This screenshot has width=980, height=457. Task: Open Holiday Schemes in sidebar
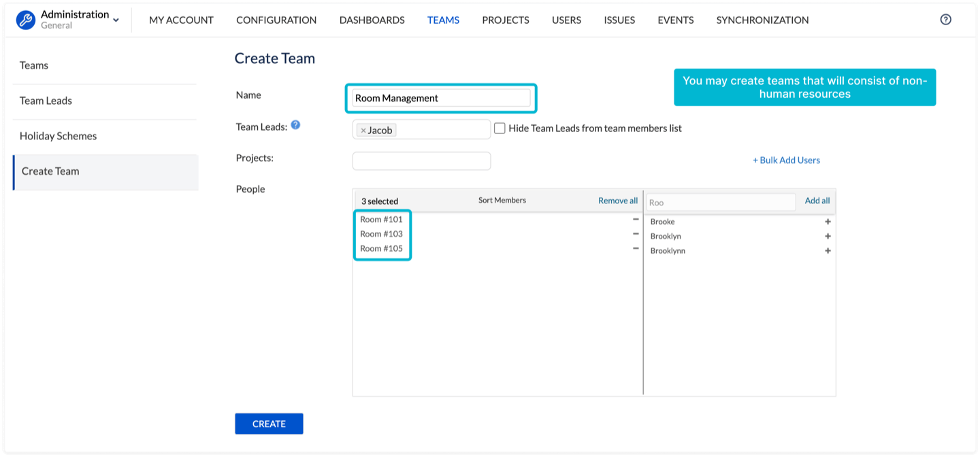pos(58,136)
